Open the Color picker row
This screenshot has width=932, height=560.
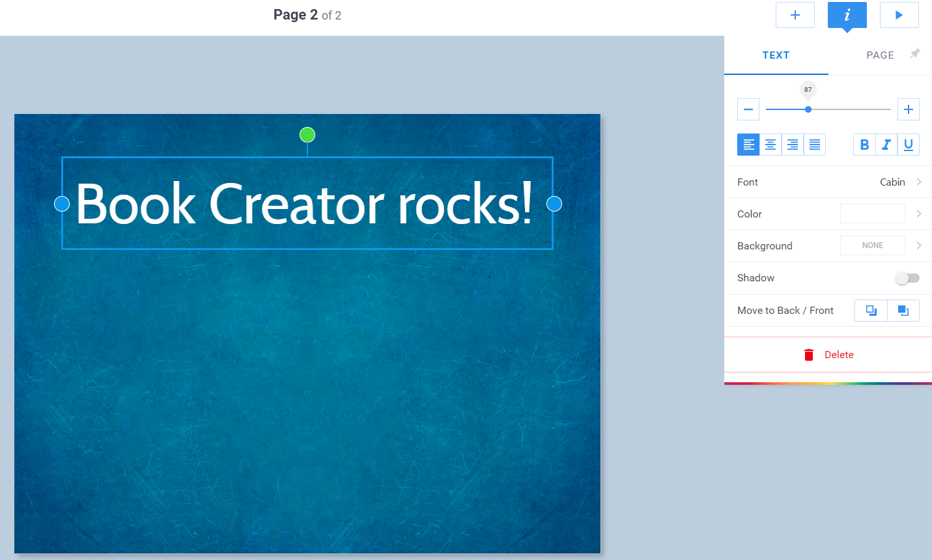pos(828,214)
